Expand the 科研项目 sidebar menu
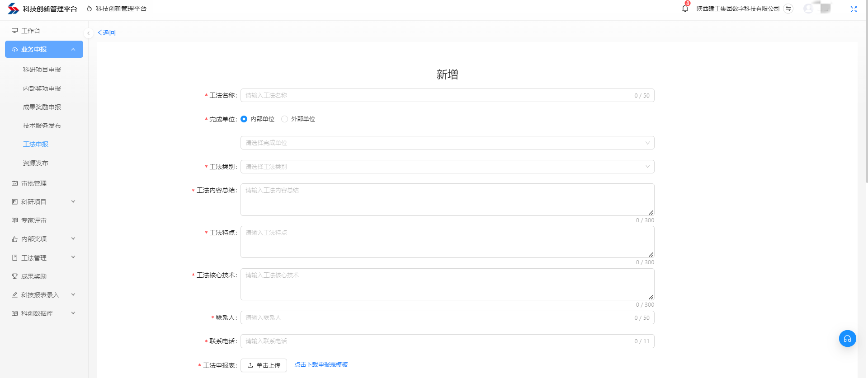Viewport: 868px width, 378px height. point(43,202)
